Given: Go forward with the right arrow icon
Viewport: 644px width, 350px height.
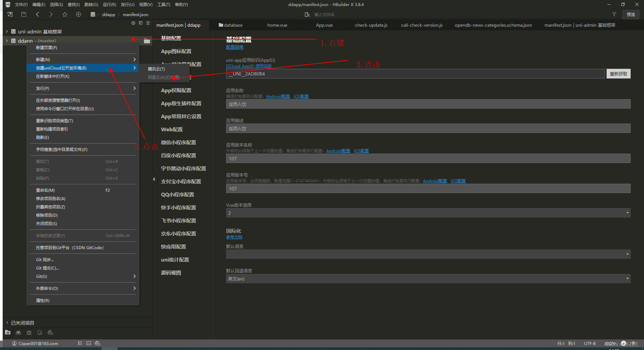Looking at the screenshot, I should coord(51,14).
